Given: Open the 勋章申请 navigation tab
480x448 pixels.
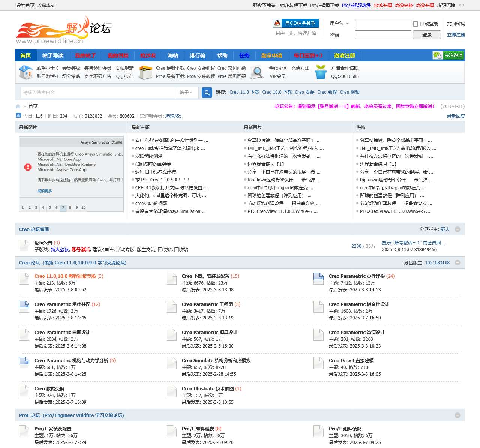Looking at the screenshot, I should click(x=272, y=55).
